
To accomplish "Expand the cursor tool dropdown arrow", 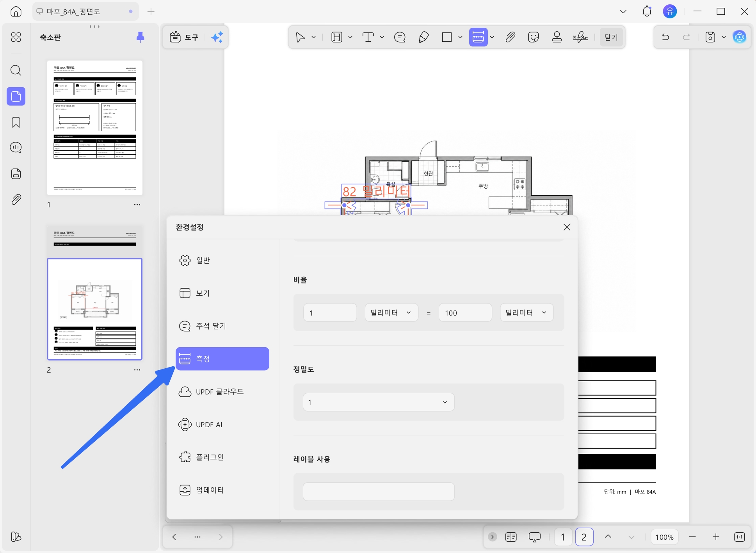I will click(x=313, y=37).
